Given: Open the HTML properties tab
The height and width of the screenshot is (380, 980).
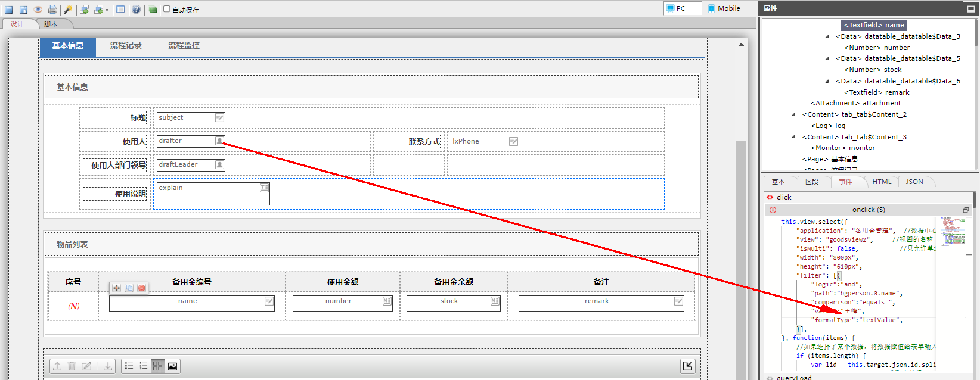Looking at the screenshot, I should click(x=882, y=182).
